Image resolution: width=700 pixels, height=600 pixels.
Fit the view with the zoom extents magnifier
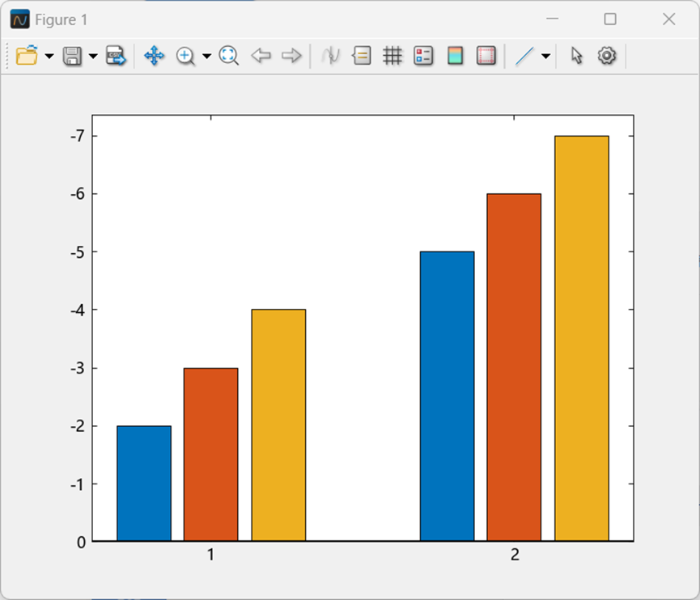(x=228, y=56)
